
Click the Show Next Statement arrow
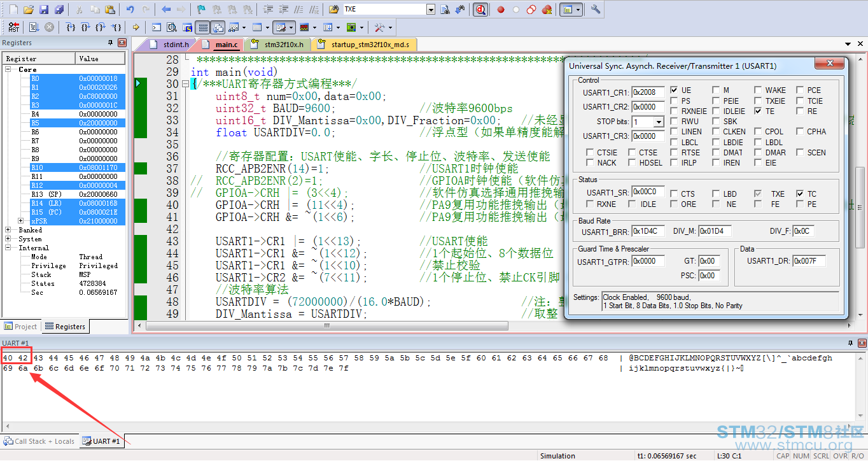(x=136, y=27)
